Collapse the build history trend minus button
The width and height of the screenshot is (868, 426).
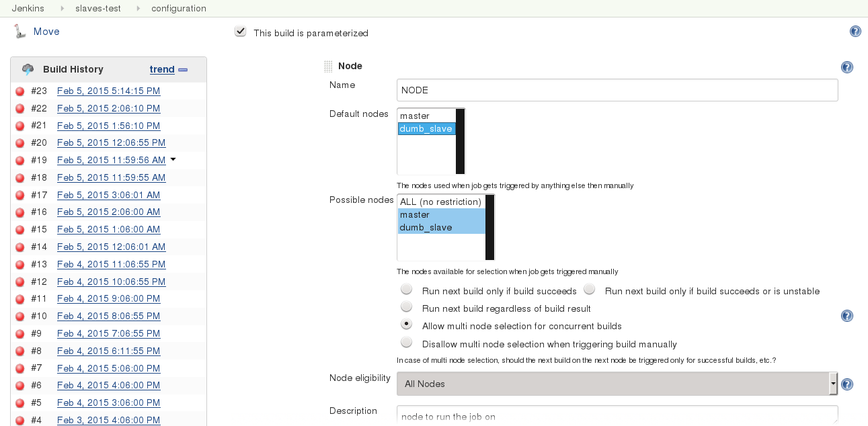point(183,70)
